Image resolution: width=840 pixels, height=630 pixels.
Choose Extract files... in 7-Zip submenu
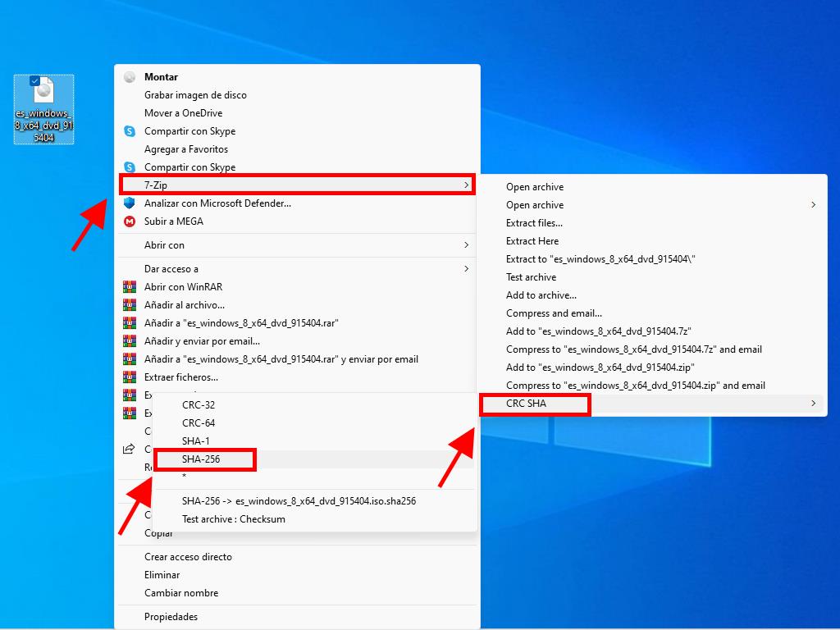pos(534,223)
